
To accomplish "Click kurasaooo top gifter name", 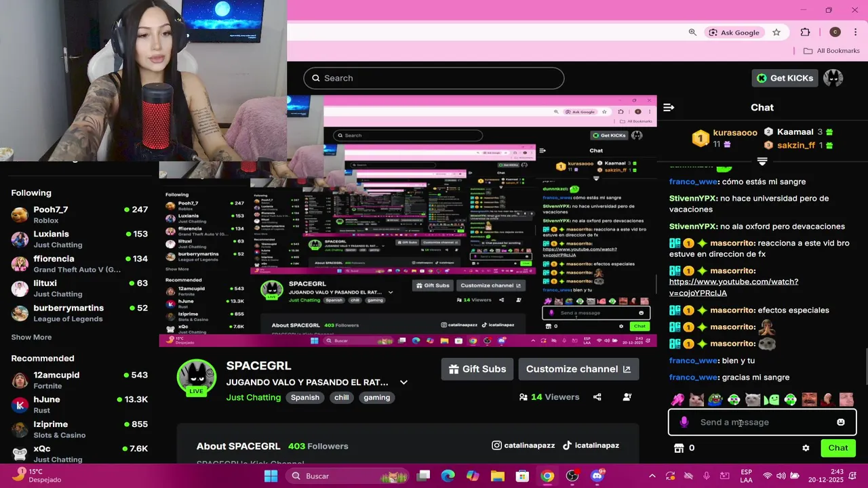I will (735, 133).
